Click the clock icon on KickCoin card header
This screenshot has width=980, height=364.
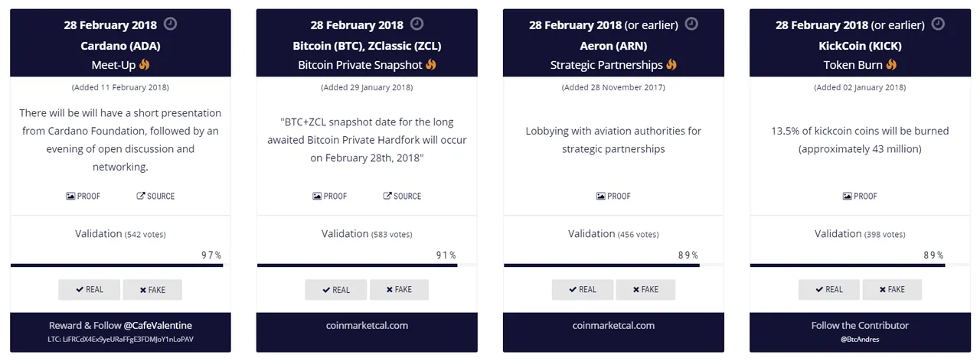(938, 24)
